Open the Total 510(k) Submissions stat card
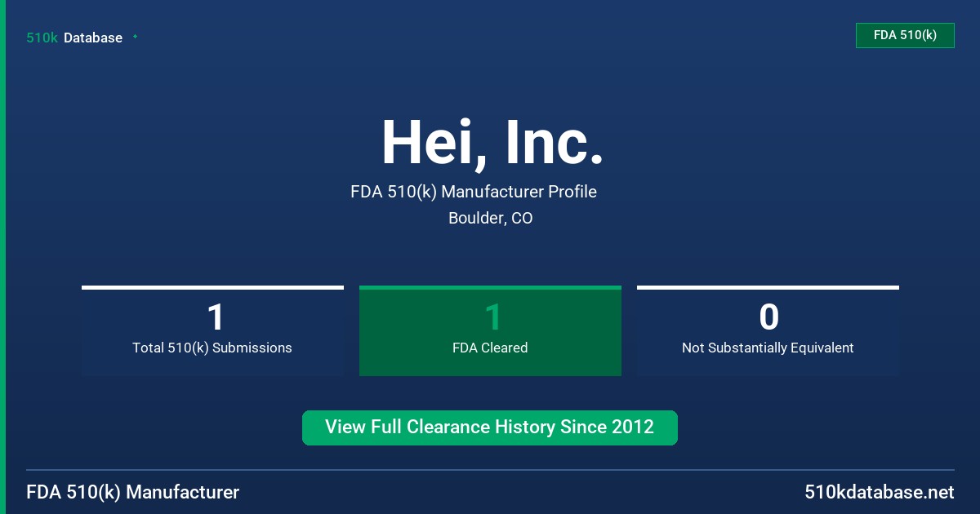Screen dimensions: 980x514 (x=212, y=331)
